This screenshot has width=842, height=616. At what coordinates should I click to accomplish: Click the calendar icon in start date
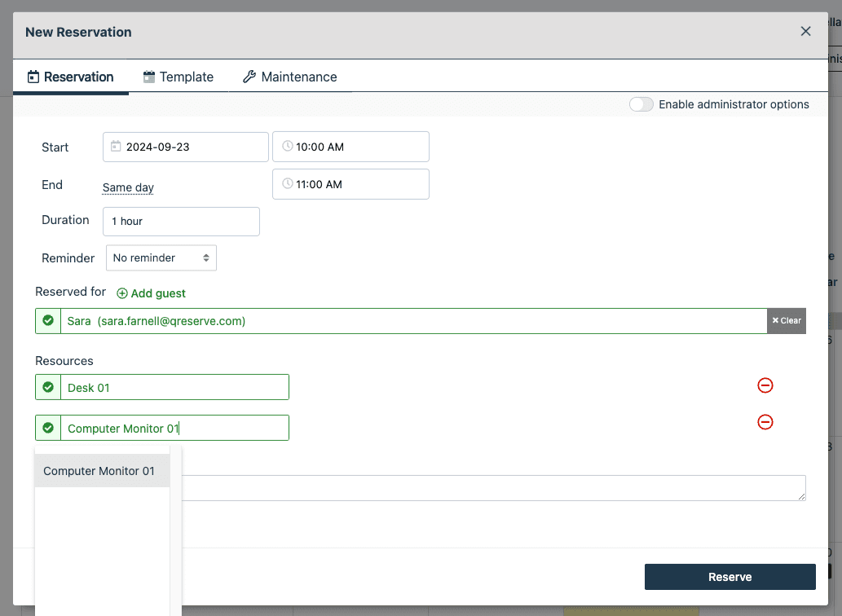[x=116, y=147]
